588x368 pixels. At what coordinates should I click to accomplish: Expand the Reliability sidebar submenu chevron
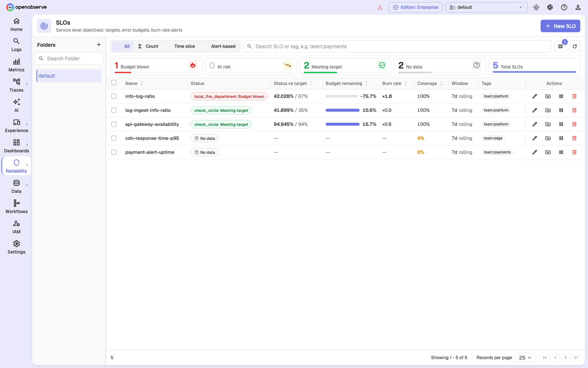(x=27, y=165)
